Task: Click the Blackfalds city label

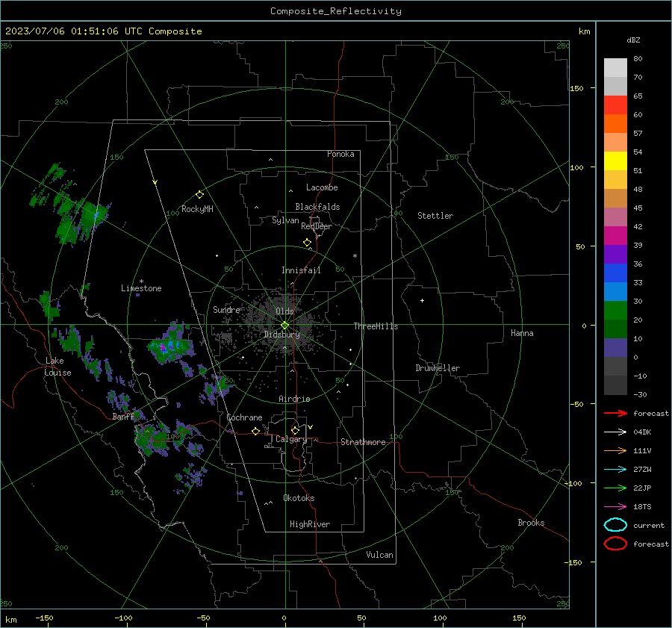Action: [317, 207]
